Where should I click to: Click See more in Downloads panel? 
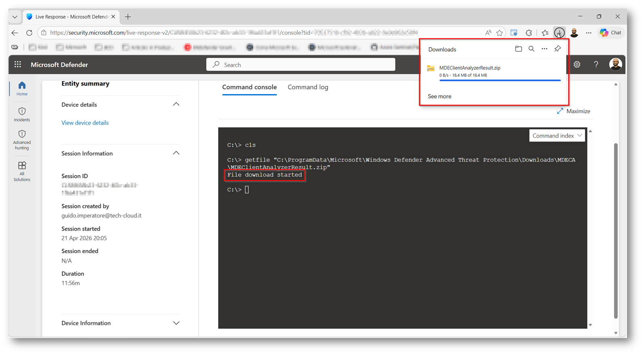pyautogui.click(x=440, y=97)
